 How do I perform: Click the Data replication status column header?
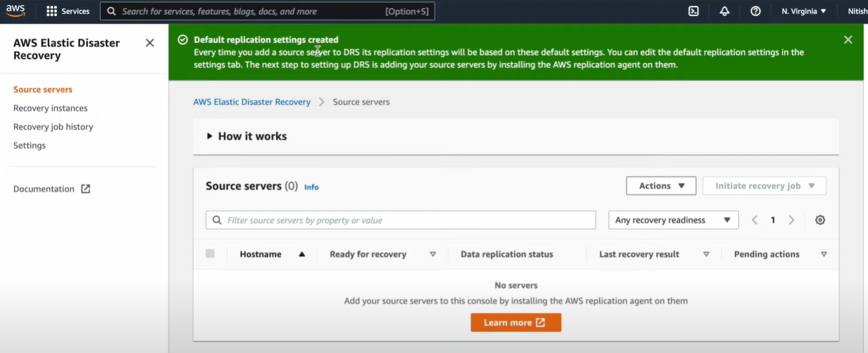pyautogui.click(x=507, y=254)
